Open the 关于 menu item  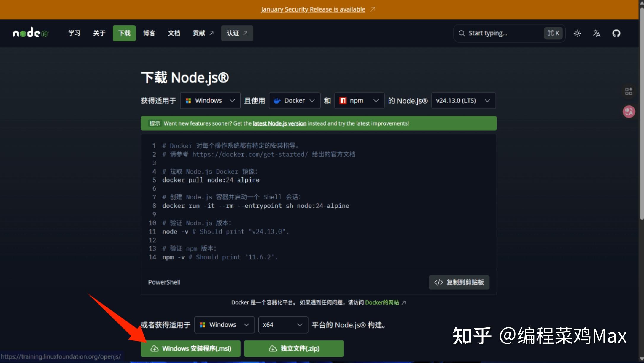coord(99,33)
